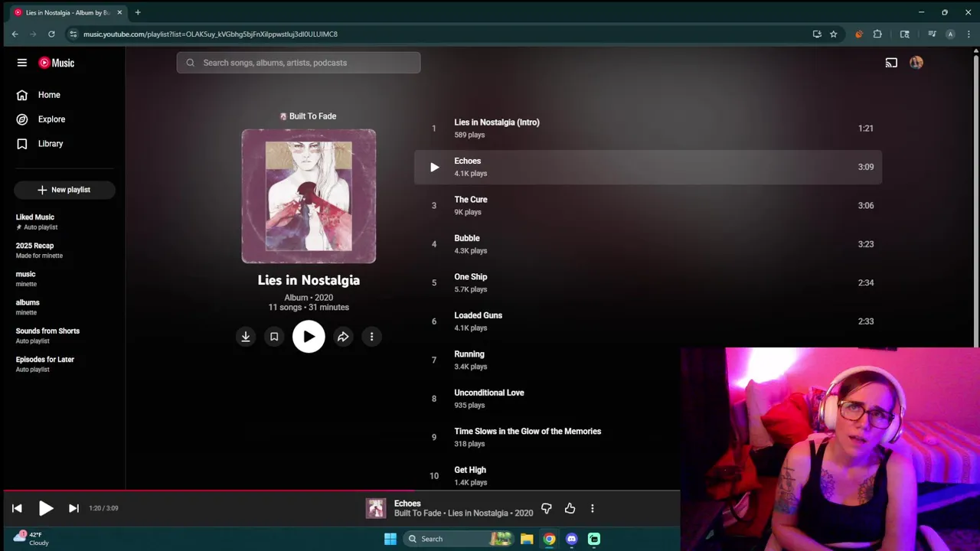Image resolution: width=980 pixels, height=551 pixels.
Task: Share the album
Action: [343, 337]
